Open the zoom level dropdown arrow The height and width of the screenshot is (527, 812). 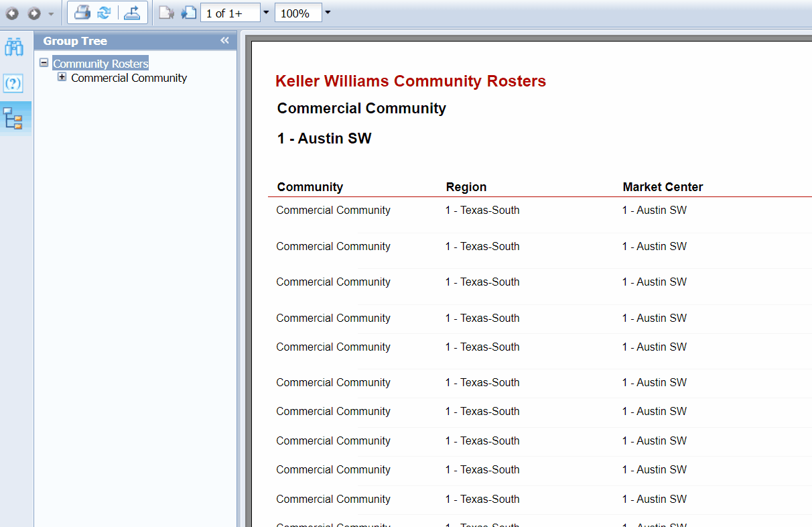(328, 13)
